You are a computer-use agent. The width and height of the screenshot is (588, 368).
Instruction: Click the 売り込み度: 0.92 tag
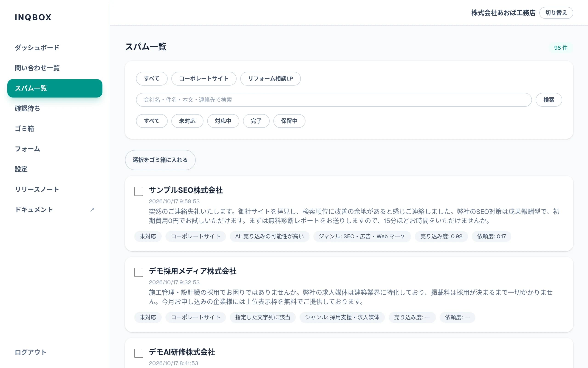441,236
